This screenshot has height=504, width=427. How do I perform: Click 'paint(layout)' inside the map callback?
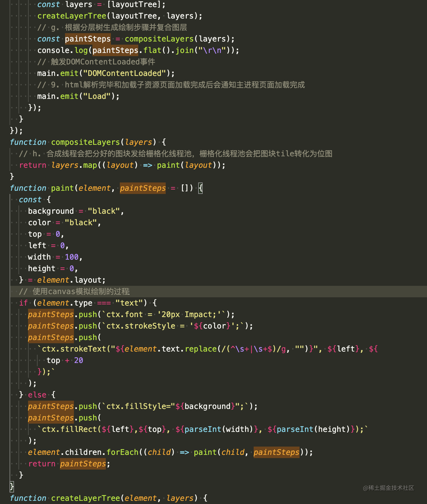[187, 165]
